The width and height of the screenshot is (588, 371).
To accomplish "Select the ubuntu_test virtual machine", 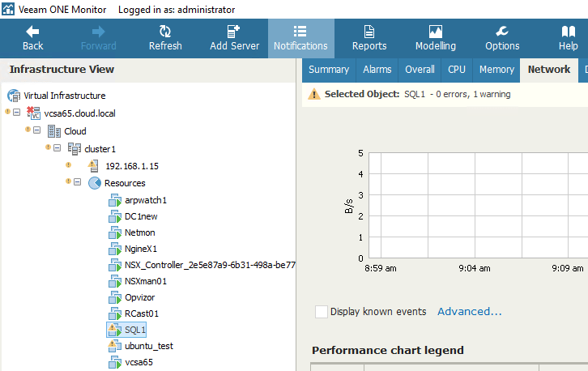I will tap(149, 346).
